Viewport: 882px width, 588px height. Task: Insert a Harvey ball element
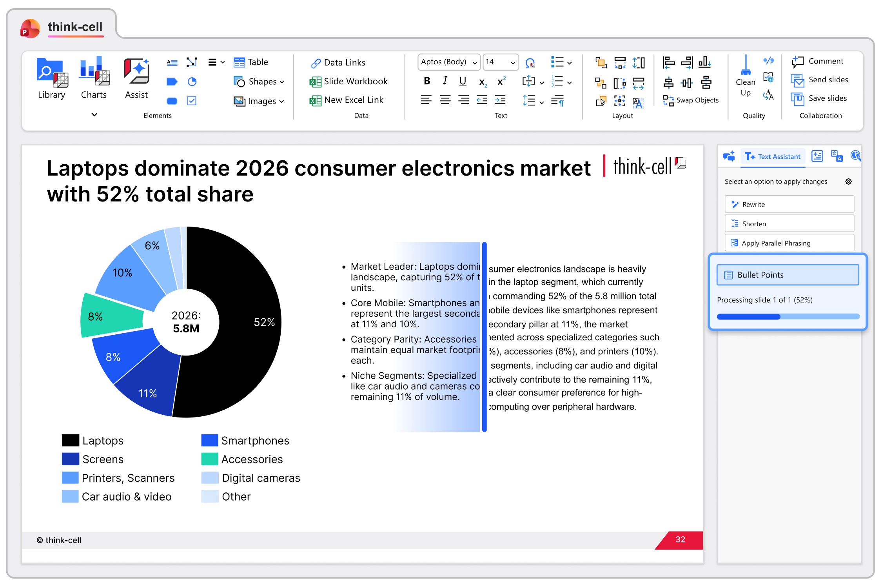pos(192,82)
